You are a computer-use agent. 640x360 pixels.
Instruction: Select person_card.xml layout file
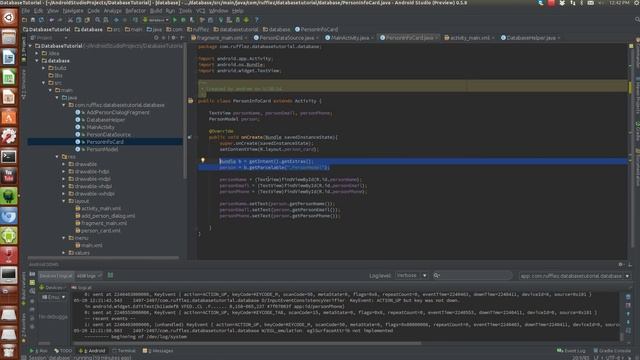tap(100, 231)
